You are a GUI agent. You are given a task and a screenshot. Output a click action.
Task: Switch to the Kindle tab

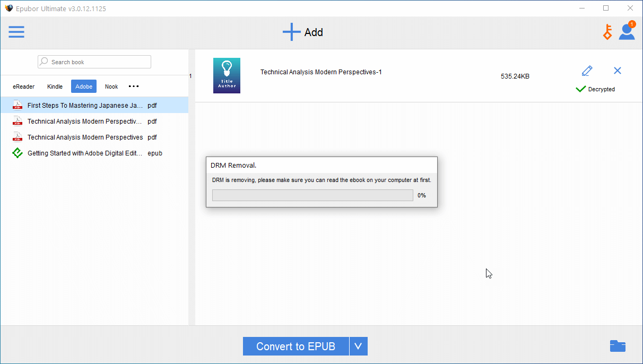[x=55, y=86]
